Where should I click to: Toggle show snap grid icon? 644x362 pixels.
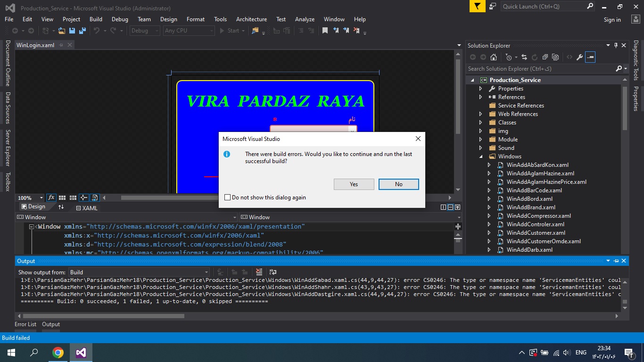[62, 198]
